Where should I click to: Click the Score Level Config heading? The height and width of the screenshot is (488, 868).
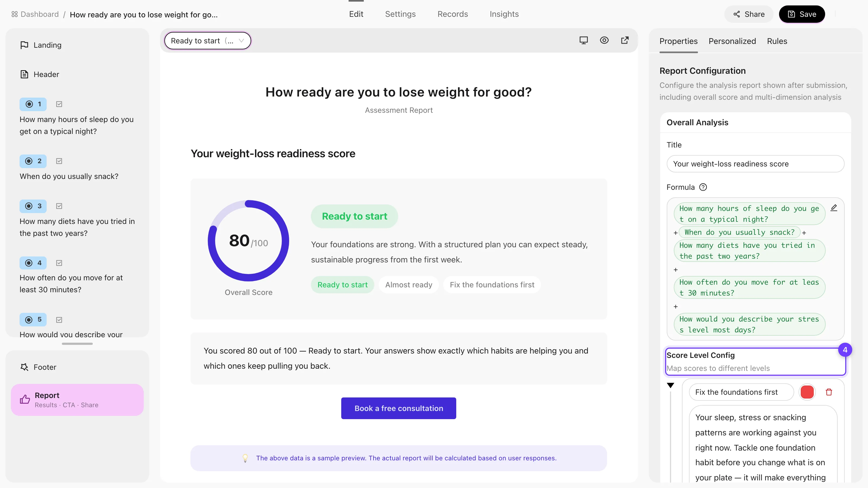point(701,355)
